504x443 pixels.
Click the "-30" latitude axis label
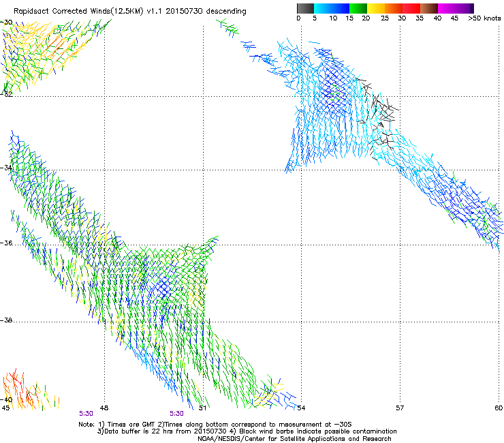[6, 22]
